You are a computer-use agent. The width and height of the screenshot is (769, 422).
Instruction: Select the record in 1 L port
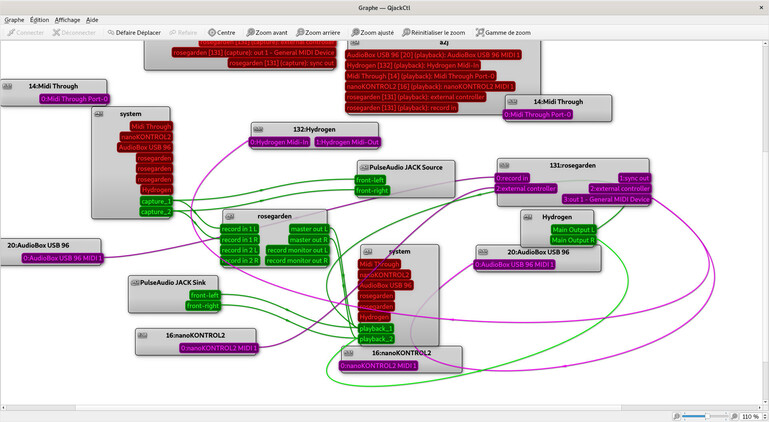tap(239, 229)
